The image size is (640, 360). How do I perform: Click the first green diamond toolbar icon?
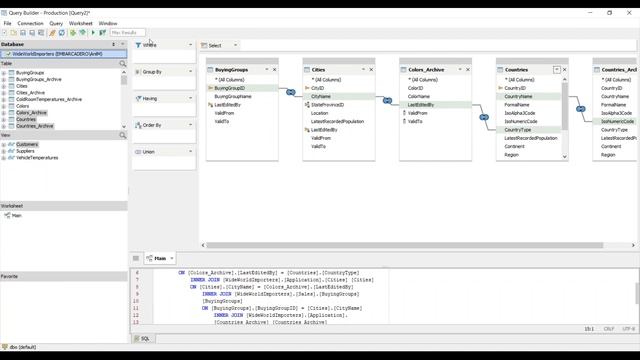coord(73,33)
